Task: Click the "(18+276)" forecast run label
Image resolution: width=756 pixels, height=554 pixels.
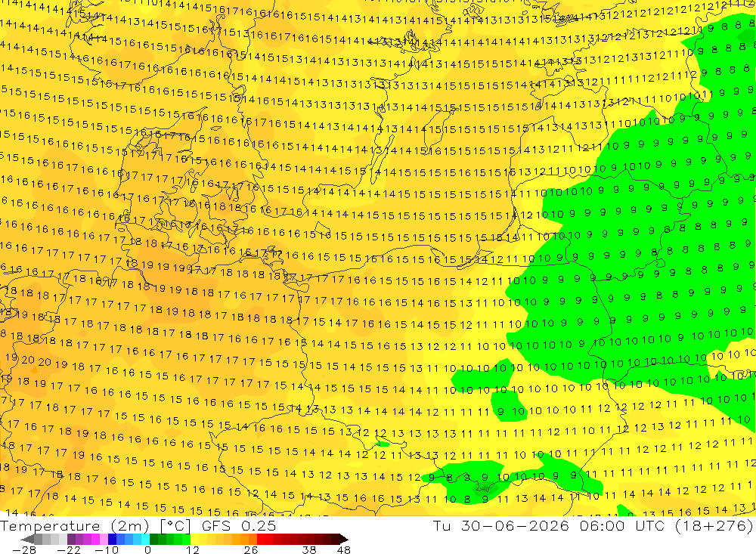Action: coord(714,525)
